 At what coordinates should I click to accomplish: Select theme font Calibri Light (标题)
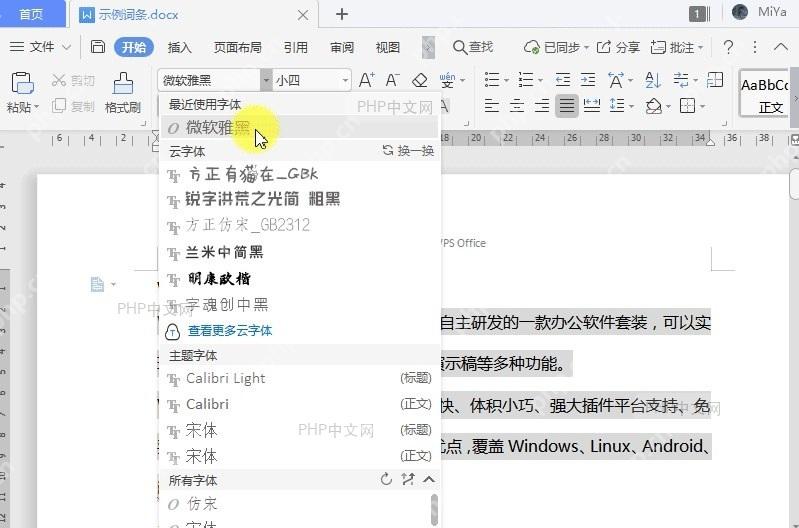click(300, 378)
